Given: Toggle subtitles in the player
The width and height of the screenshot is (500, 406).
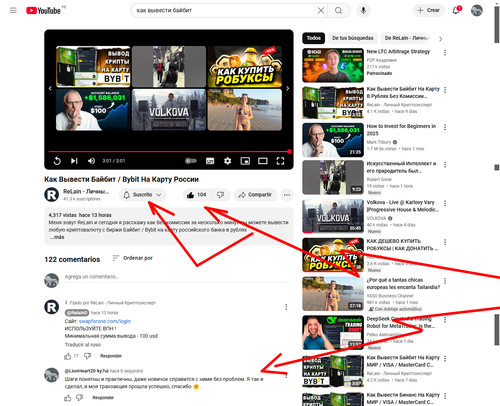Looking at the screenshot, I should click(x=210, y=161).
